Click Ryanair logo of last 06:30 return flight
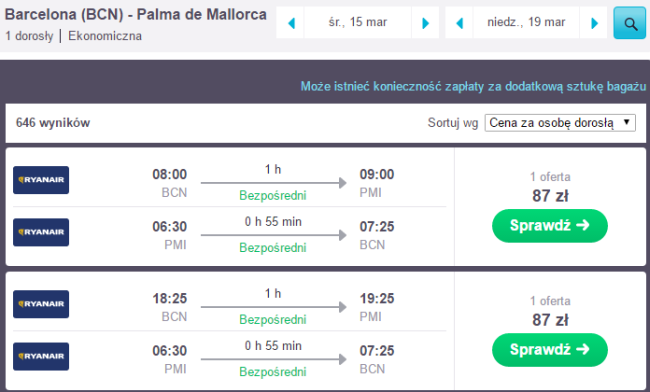 click(x=41, y=356)
